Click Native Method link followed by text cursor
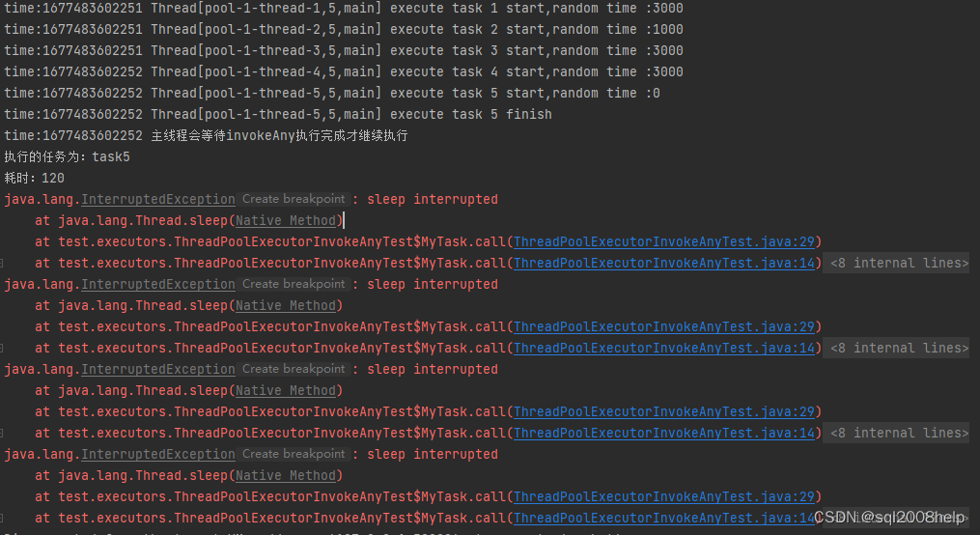 [x=286, y=220]
